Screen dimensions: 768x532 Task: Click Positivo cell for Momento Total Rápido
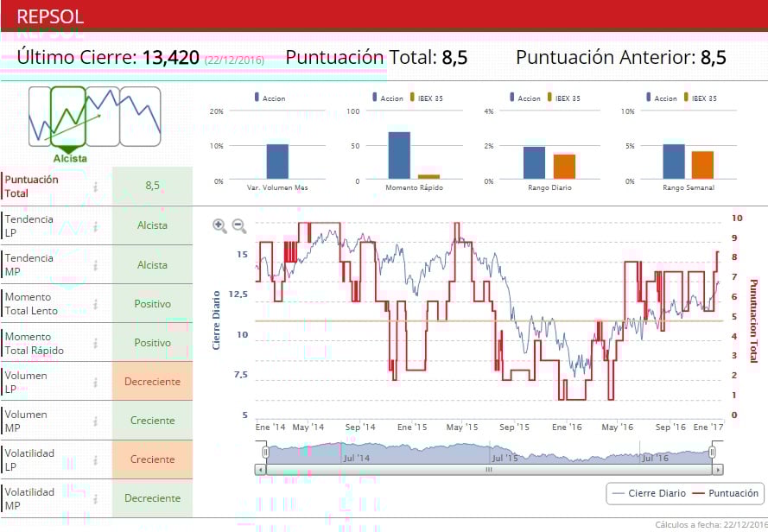coord(152,343)
